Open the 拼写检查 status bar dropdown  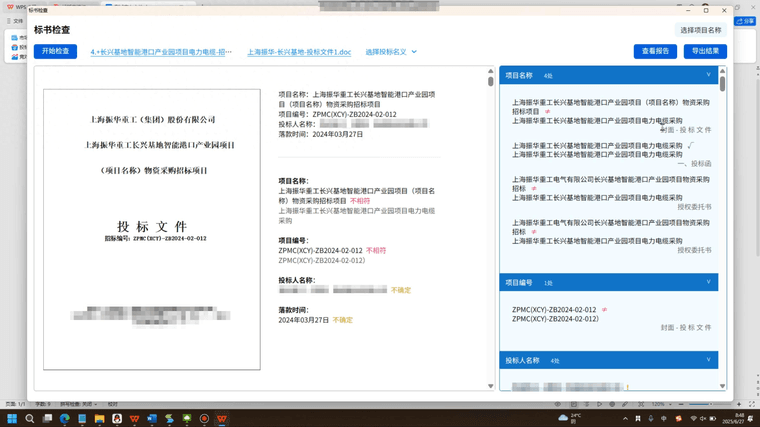tap(79, 404)
